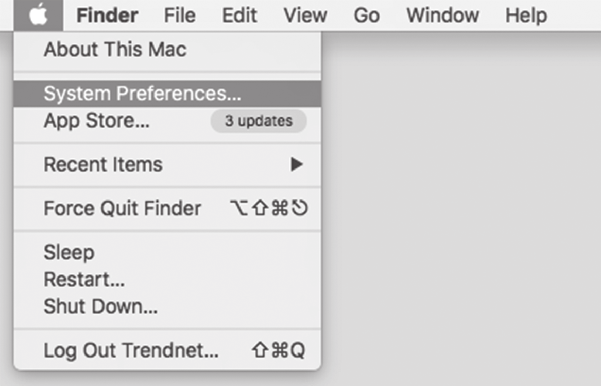Open App Store from the Apple menu
This screenshot has height=386, width=601.
[167, 121]
